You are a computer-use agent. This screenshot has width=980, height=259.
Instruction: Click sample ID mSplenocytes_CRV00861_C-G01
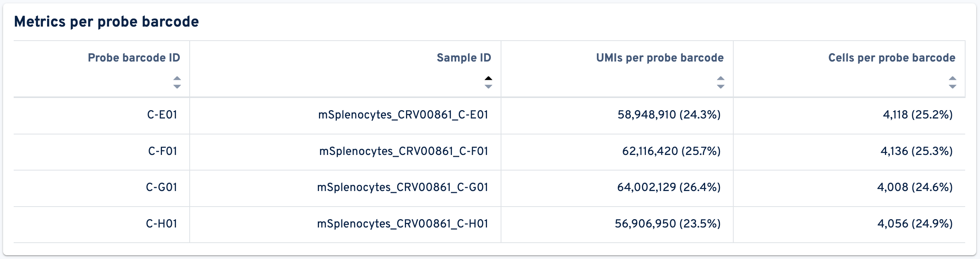tap(403, 188)
